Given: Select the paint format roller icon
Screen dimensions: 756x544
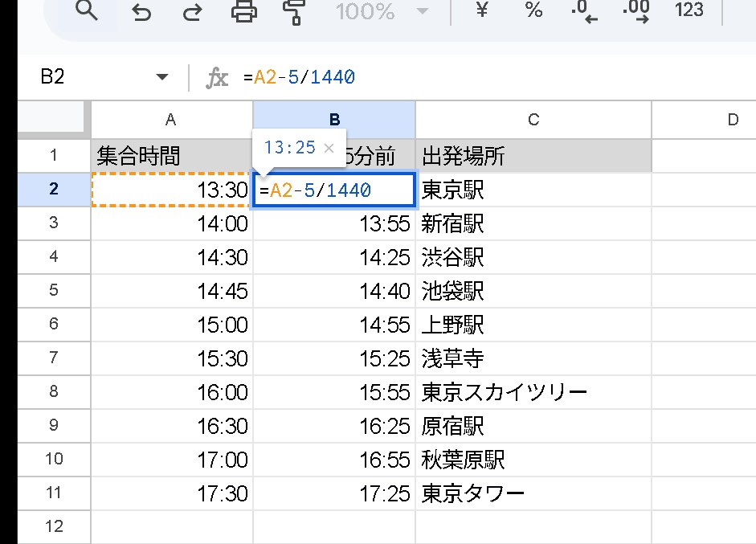Looking at the screenshot, I should [x=292, y=11].
